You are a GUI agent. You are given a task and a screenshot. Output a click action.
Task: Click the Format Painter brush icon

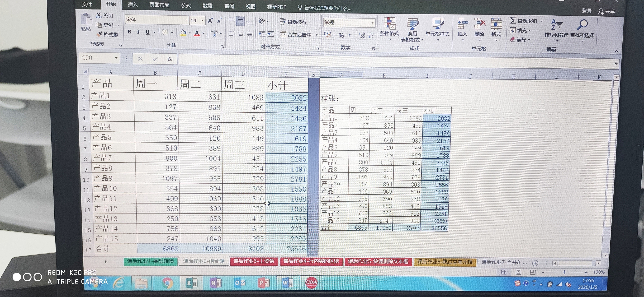99,34
